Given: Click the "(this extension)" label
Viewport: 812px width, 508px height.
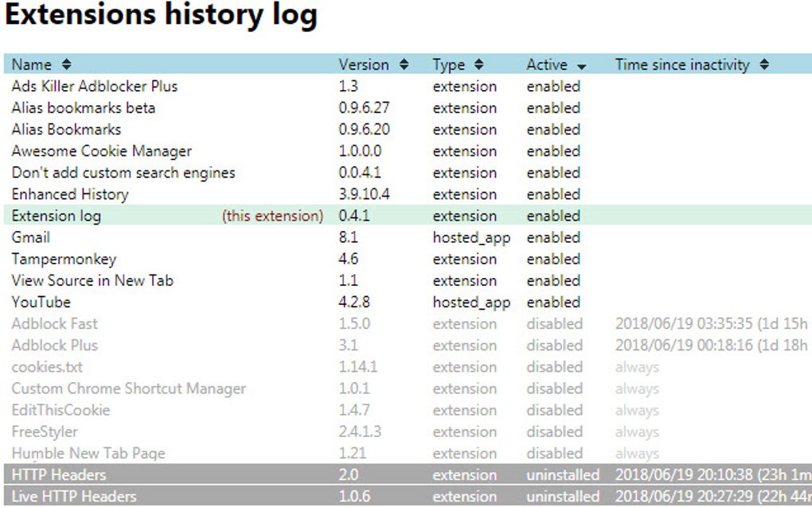Looking at the screenshot, I should click(275, 216).
